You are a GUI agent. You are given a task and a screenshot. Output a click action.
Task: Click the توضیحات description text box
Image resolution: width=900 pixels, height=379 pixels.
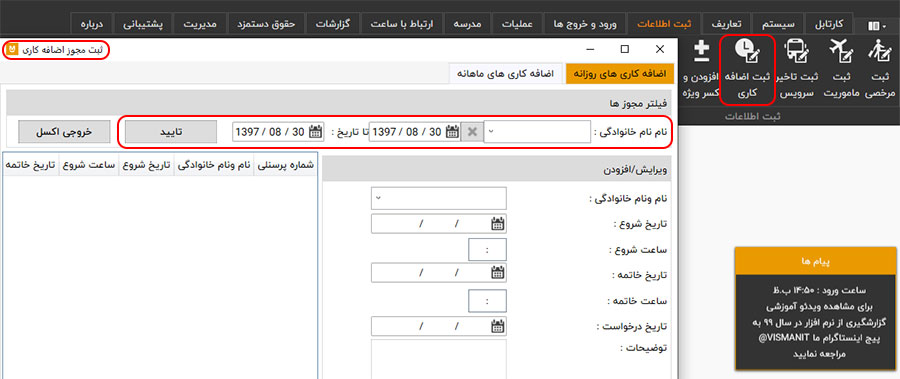pos(439,358)
